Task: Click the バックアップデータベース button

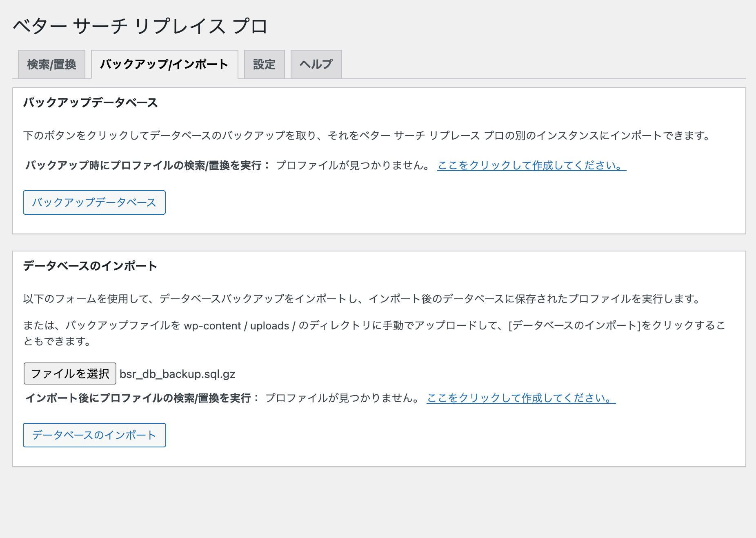Action: click(94, 202)
